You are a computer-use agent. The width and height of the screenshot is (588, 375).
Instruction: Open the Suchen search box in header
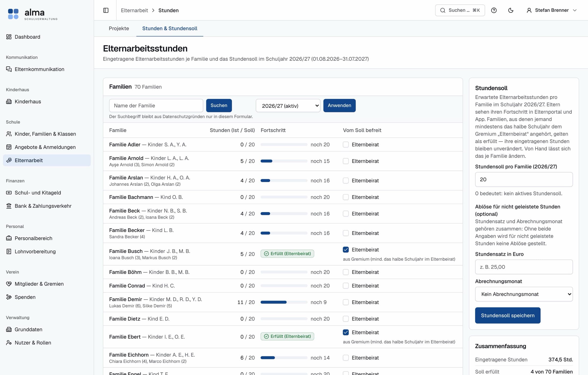(x=460, y=10)
